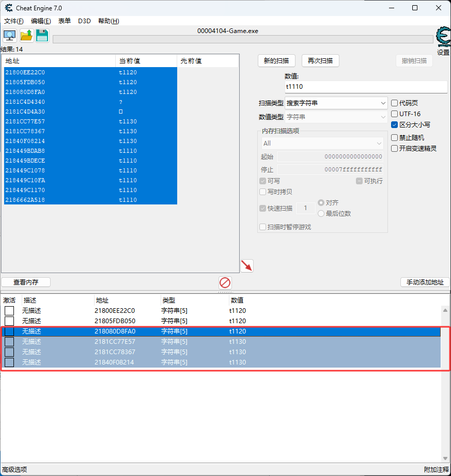Select scan result 218449C1170
This screenshot has height=476, width=451.
[x=90, y=190]
